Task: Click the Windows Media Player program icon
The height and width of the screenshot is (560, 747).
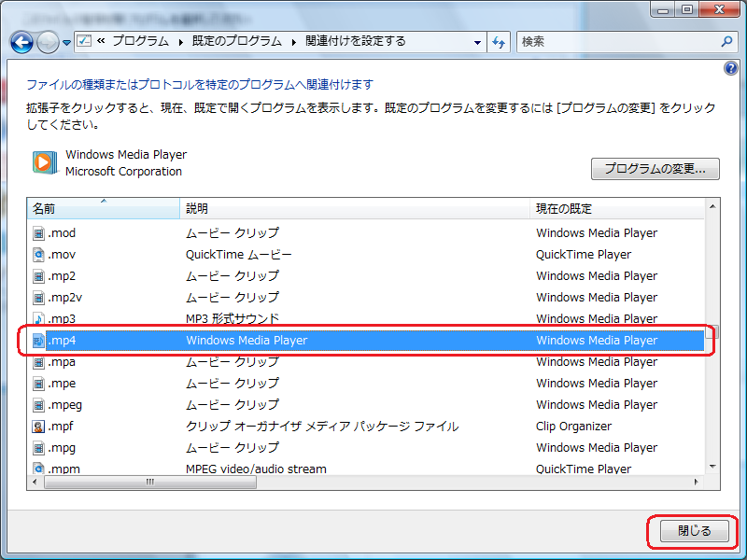Action: point(44,162)
